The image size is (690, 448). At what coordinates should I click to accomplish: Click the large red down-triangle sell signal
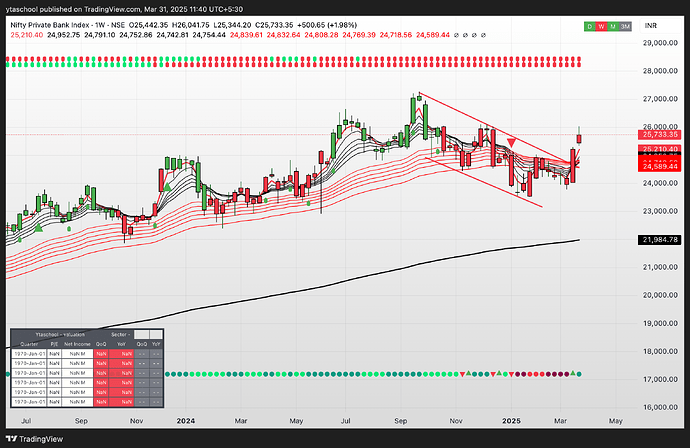coord(511,143)
